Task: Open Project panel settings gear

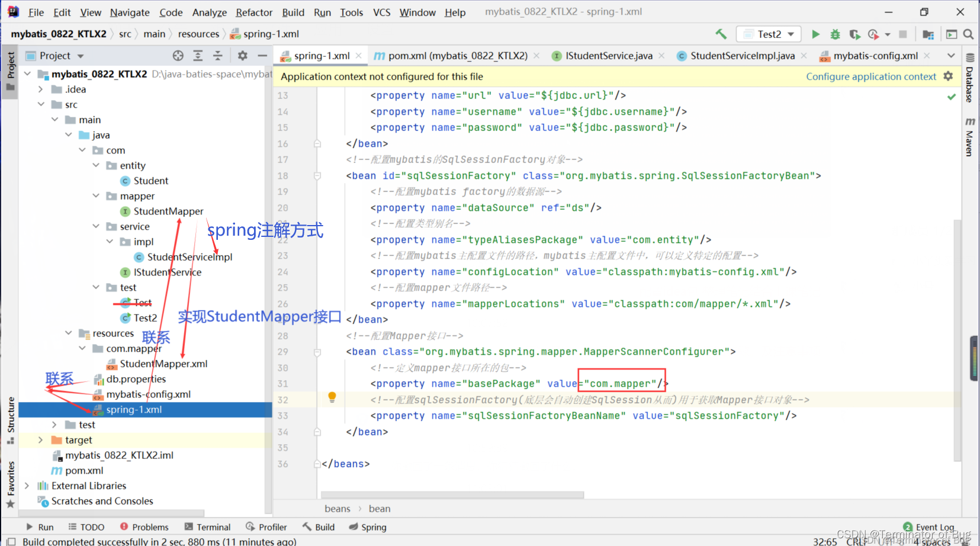Action: click(242, 56)
